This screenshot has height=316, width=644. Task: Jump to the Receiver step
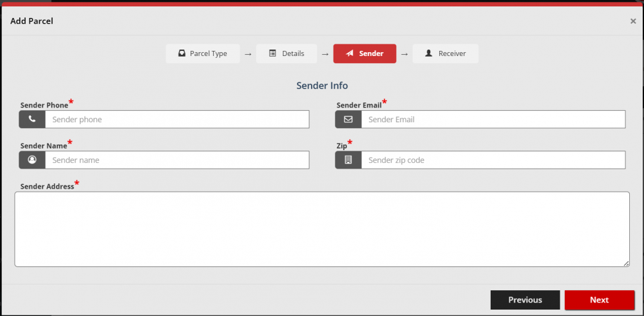coord(446,54)
